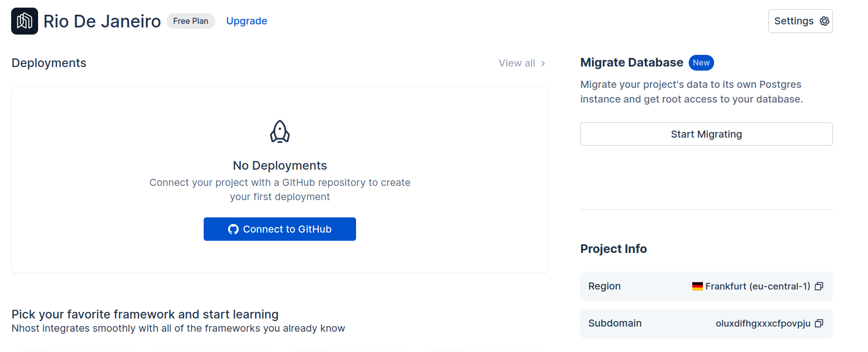The image size is (868, 352).
Task: Click the Settings gear icon
Action: click(824, 21)
